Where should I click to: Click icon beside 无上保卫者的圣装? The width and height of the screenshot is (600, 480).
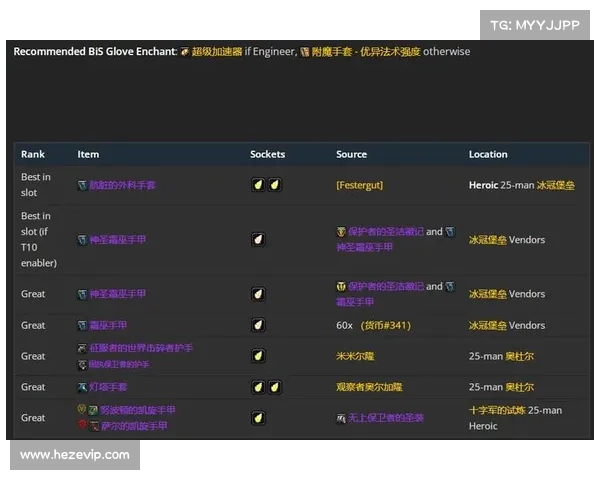tap(341, 418)
